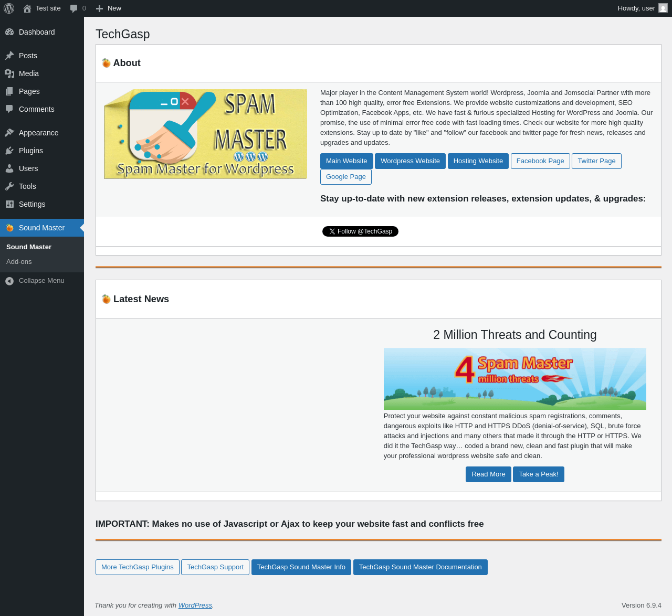Open the user avatar in the admin bar

click(663, 8)
